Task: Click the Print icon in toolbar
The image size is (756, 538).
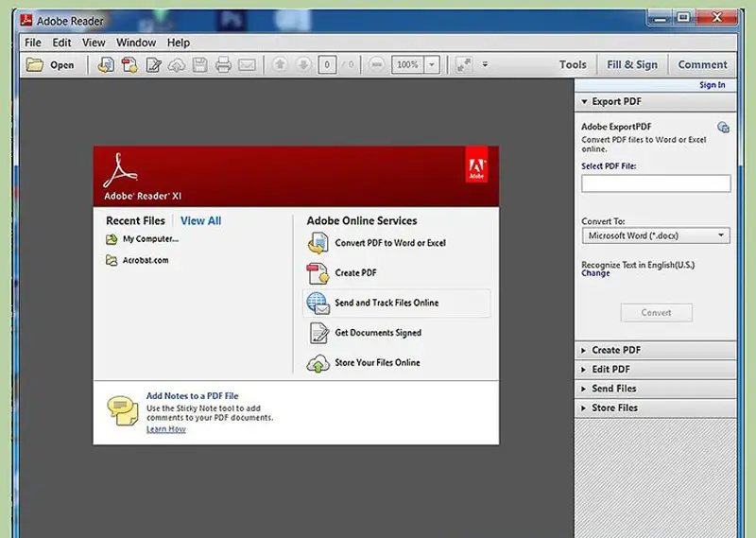Action: 223,64
